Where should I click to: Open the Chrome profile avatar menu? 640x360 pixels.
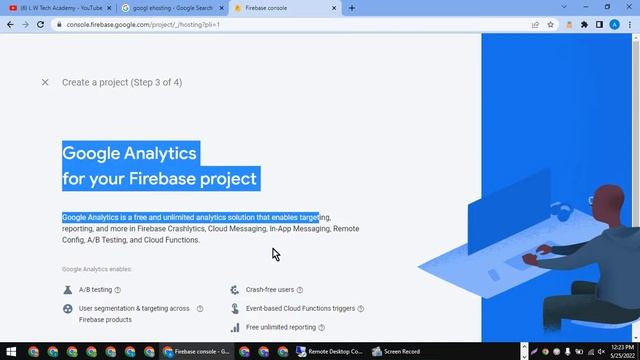[x=614, y=25]
